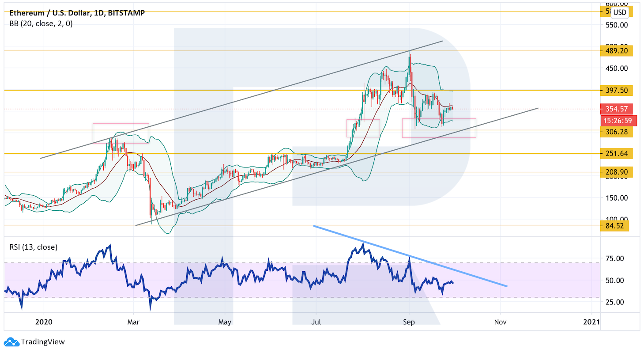Select the BB (20, close, 2, 0) indicator label

pos(41,24)
